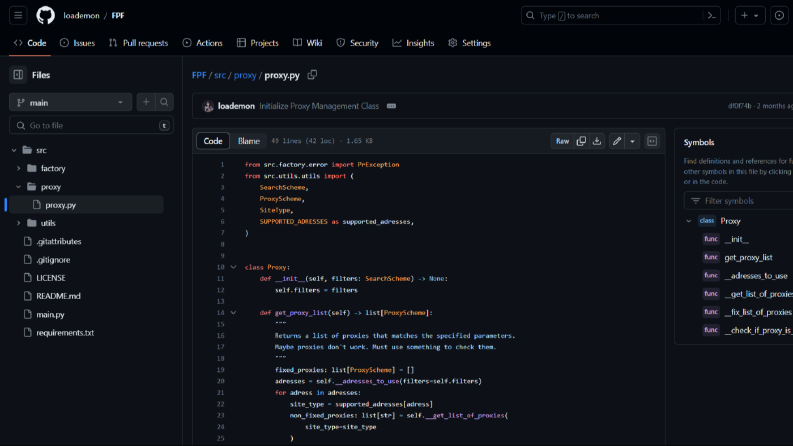Open the command palette icon
793x446 pixels.
tap(712, 16)
